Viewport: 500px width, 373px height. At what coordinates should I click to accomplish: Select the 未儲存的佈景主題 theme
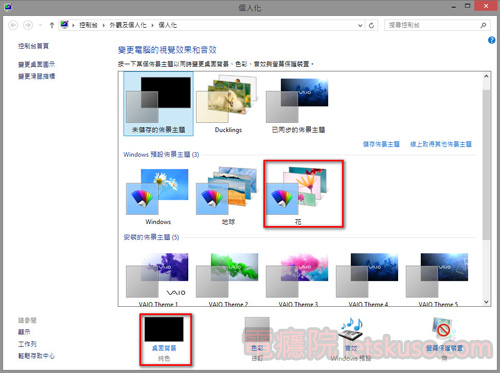click(158, 104)
